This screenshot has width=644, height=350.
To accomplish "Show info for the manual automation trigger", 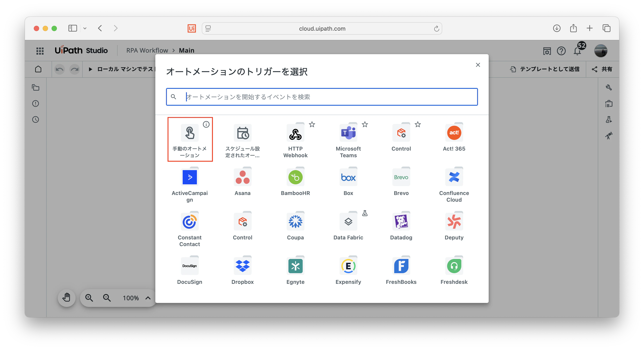I will point(206,124).
